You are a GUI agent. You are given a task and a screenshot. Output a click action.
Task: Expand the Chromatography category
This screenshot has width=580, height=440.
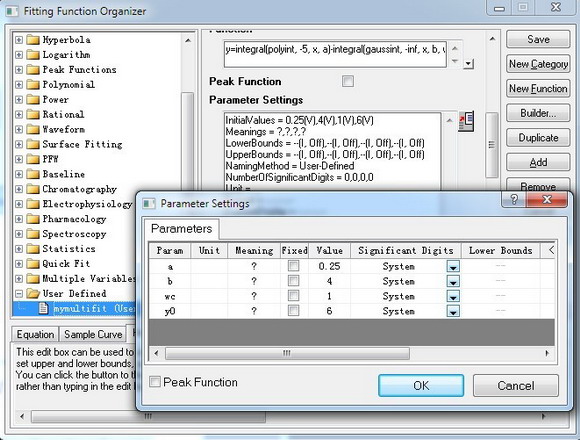coord(19,189)
